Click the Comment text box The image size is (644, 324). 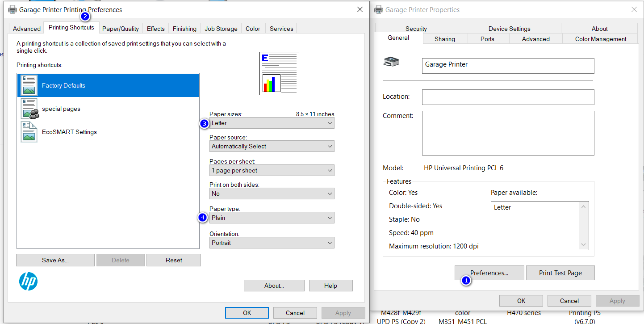click(508, 133)
